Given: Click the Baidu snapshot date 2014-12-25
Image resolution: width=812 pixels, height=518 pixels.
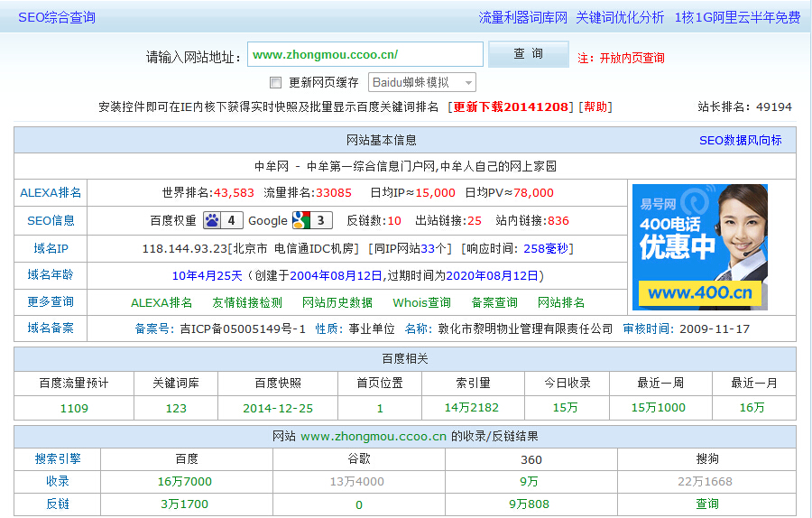Looking at the screenshot, I should [x=278, y=408].
